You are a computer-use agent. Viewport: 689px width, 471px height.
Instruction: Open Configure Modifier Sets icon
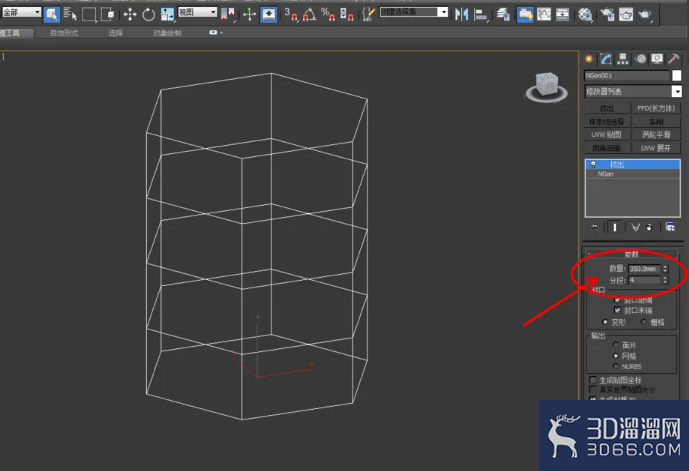coord(670,227)
